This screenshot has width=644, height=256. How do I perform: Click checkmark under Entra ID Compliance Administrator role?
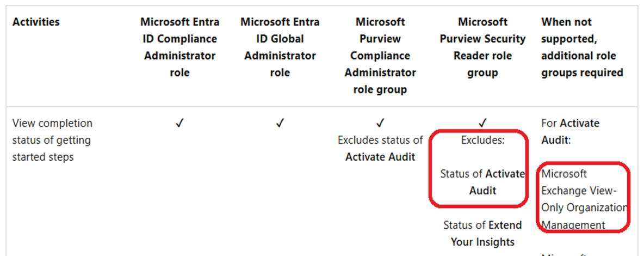179,124
